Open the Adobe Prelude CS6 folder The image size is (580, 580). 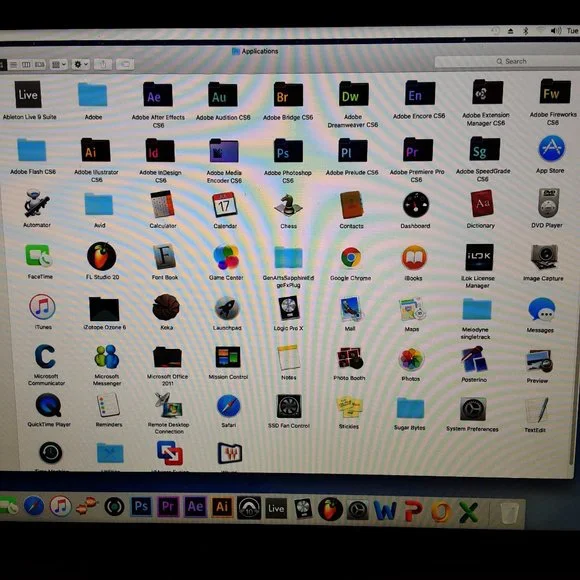pyautogui.click(x=352, y=150)
